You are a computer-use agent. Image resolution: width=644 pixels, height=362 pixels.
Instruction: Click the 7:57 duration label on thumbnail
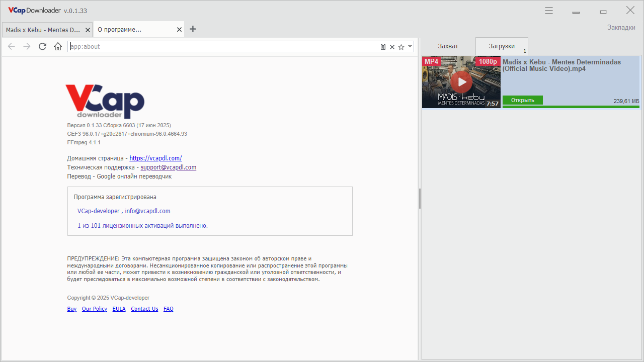click(493, 104)
